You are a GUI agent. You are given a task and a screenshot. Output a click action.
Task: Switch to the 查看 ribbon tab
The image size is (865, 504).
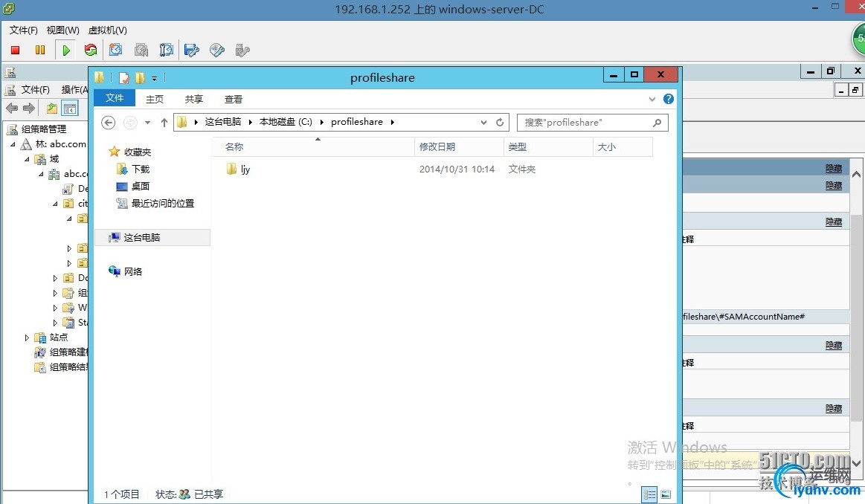234,100
